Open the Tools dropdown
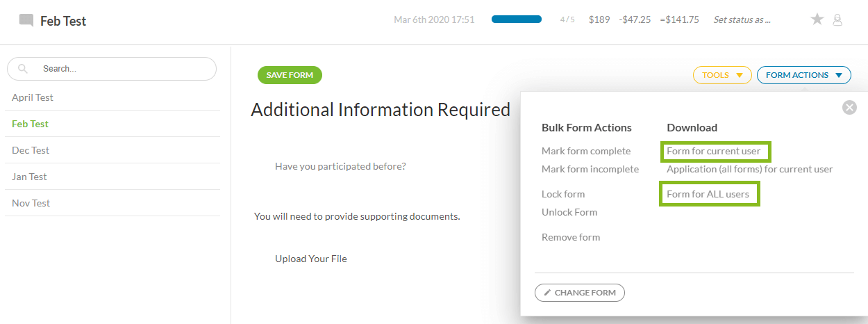Viewport: 868px width, 324px height. (722, 75)
